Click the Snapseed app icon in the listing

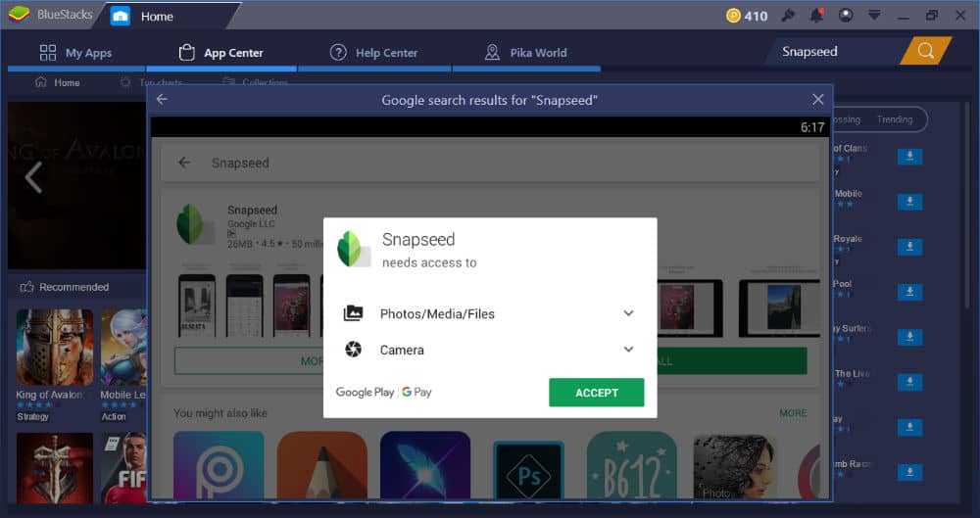(194, 223)
